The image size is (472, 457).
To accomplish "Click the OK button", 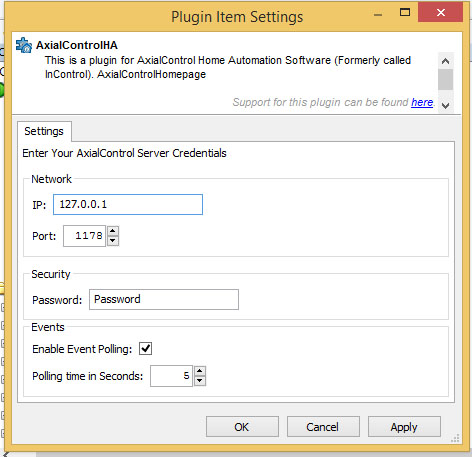I will pyautogui.click(x=242, y=427).
